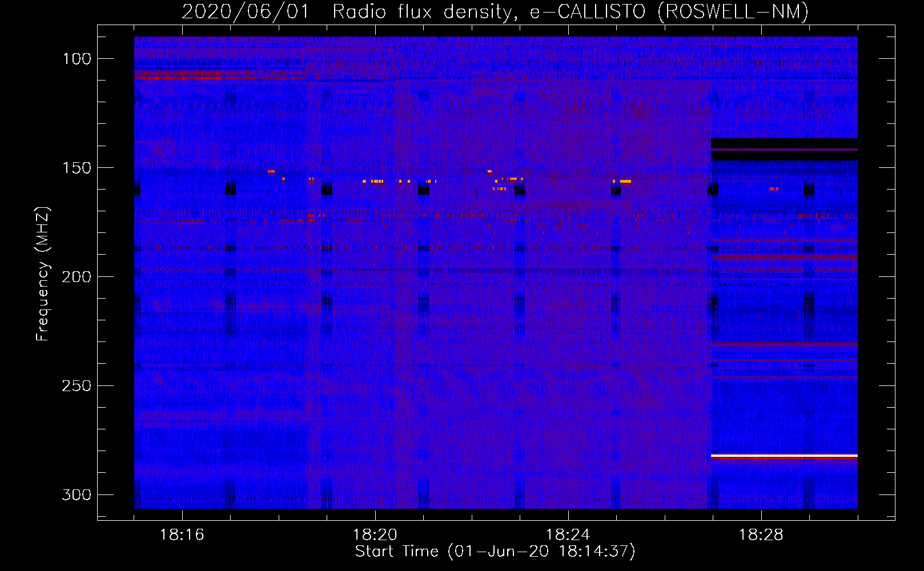Viewport: 924px width, 571px height.
Task: Select the 200 MHz frequency tick label
Action: [x=77, y=277]
